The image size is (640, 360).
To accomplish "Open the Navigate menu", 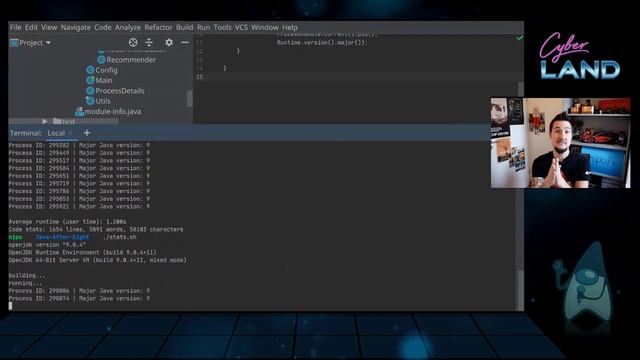I will click(76, 27).
